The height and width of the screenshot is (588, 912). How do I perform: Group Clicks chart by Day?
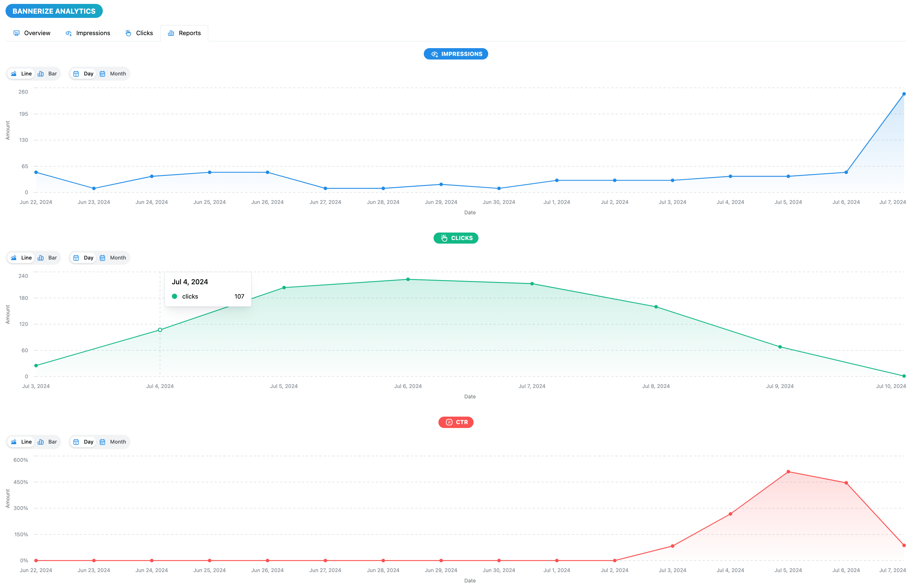click(x=84, y=258)
